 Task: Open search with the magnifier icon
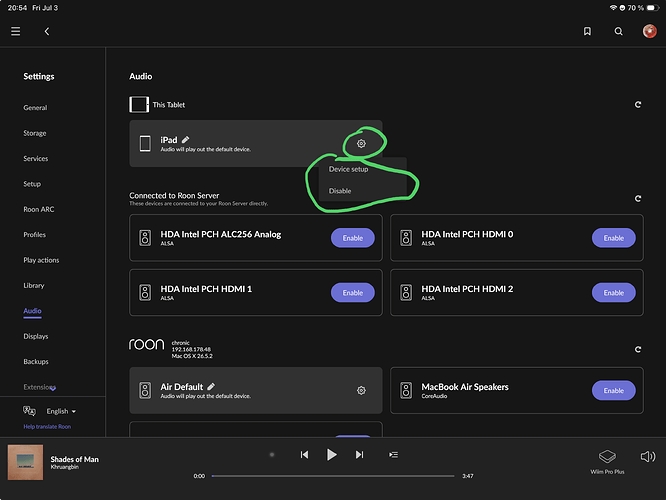click(618, 31)
